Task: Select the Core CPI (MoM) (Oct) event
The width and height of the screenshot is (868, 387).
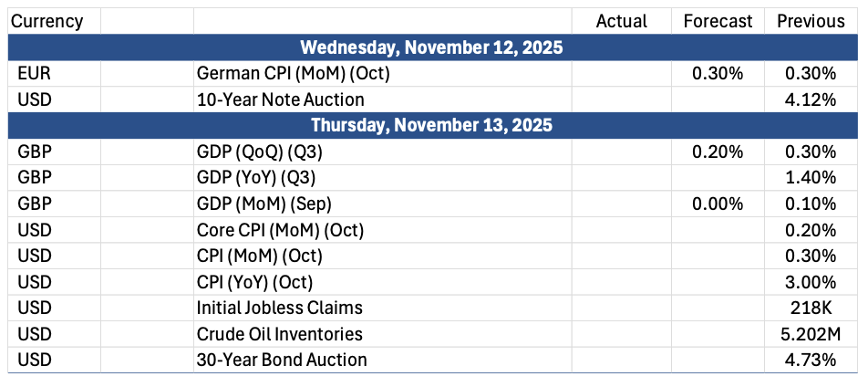Action: pyautogui.click(x=275, y=230)
